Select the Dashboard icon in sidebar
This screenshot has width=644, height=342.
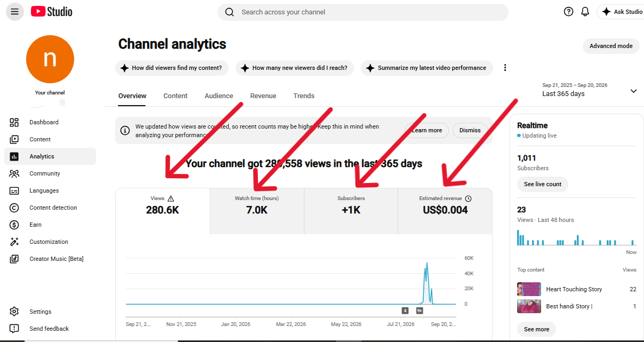pyautogui.click(x=14, y=122)
